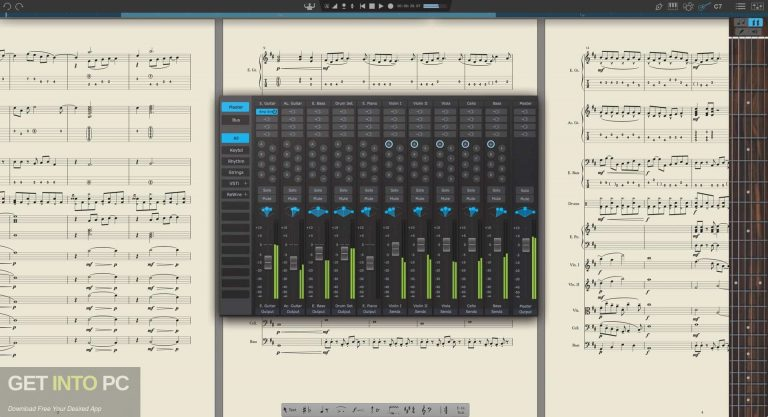Open the clef and key signature palette

tap(427, 410)
